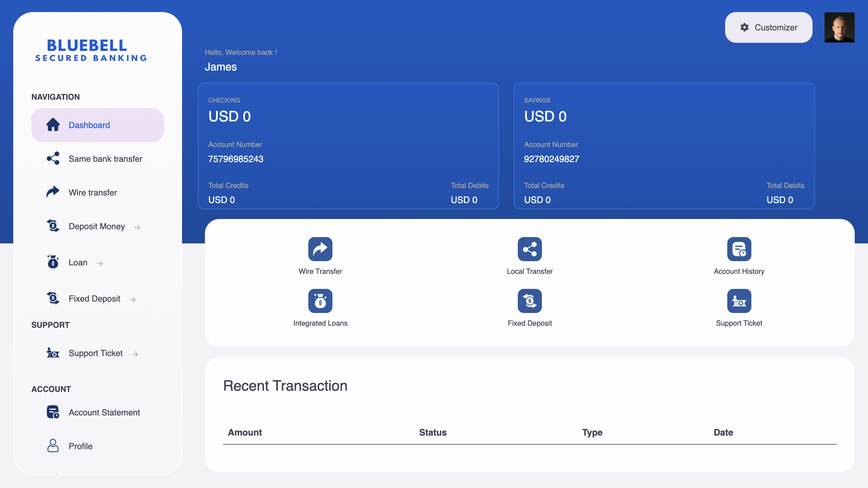Click the Wire Transfer quick-action icon
Screen dimensions: 868x488
pos(320,249)
